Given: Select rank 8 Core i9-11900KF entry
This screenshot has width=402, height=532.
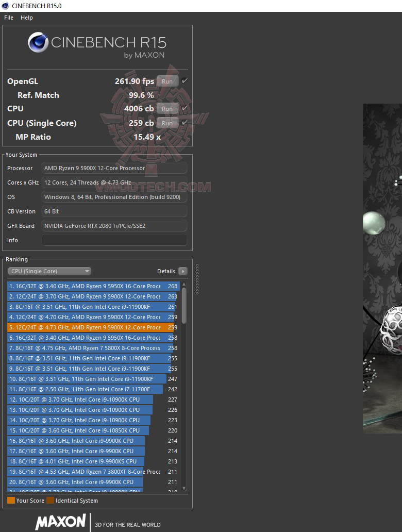Looking at the screenshot, I should [x=93, y=358].
